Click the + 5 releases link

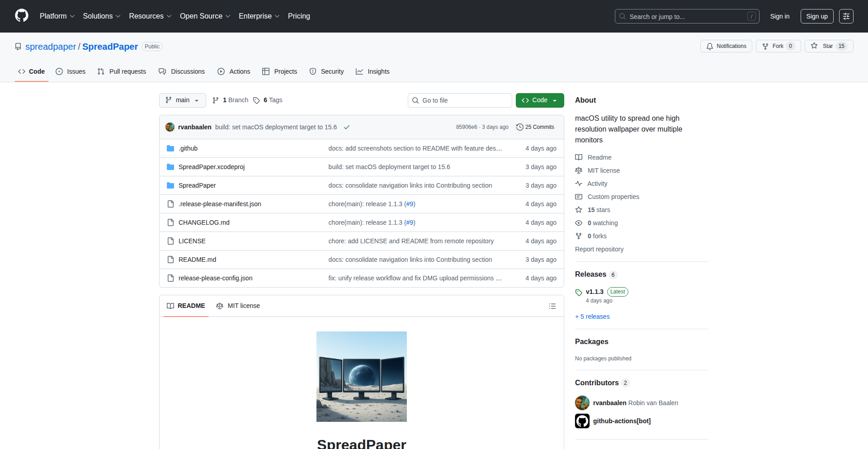point(592,317)
